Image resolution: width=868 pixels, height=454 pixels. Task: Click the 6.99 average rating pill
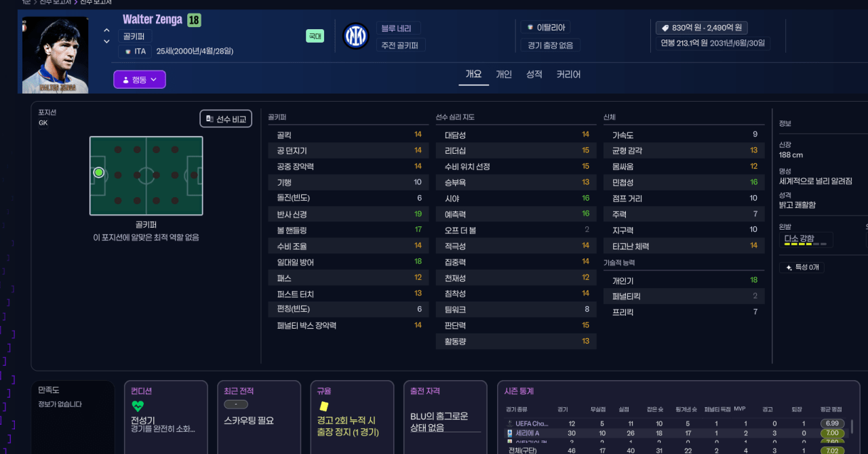click(832, 424)
